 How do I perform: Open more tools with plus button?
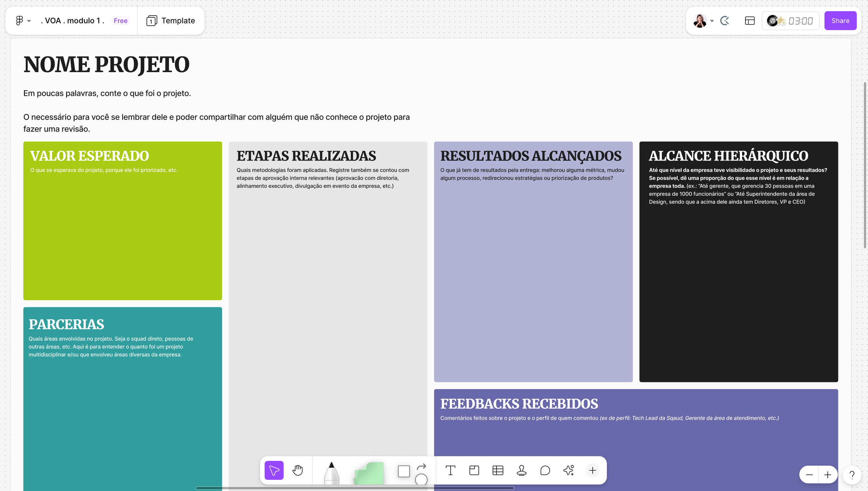[x=592, y=470]
